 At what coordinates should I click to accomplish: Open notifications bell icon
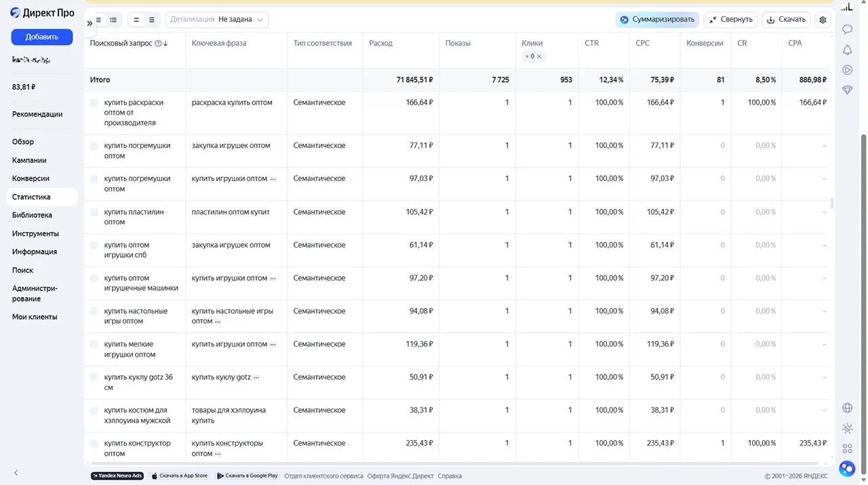tap(847, 50)
